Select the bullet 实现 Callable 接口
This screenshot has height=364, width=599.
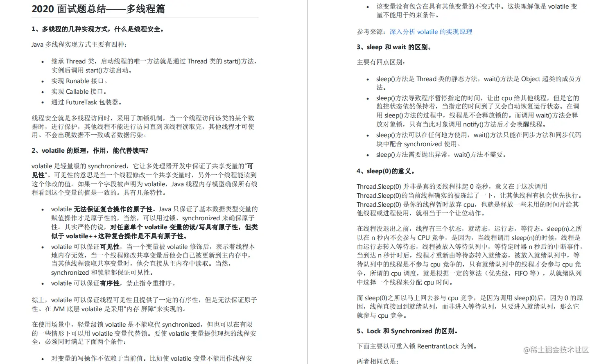click(80, 91)
